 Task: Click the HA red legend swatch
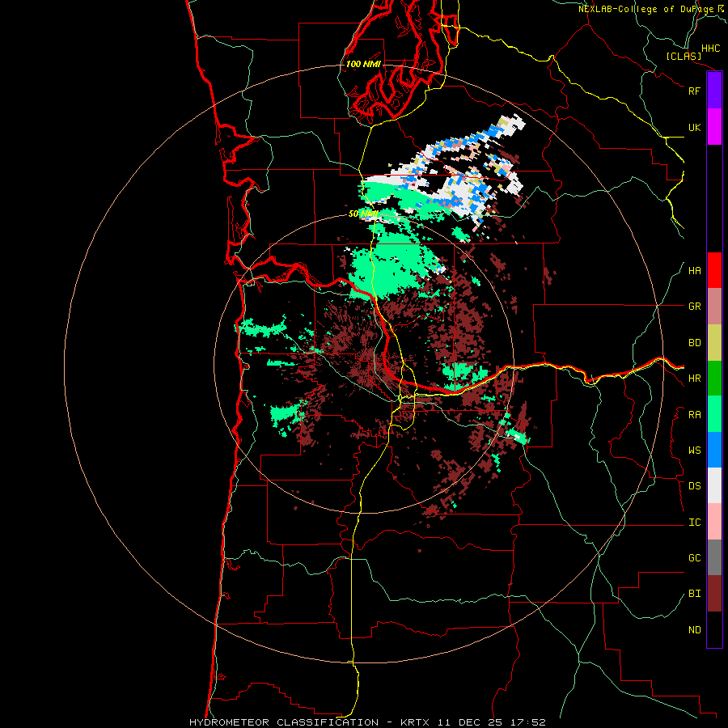[x=714, y=270]
